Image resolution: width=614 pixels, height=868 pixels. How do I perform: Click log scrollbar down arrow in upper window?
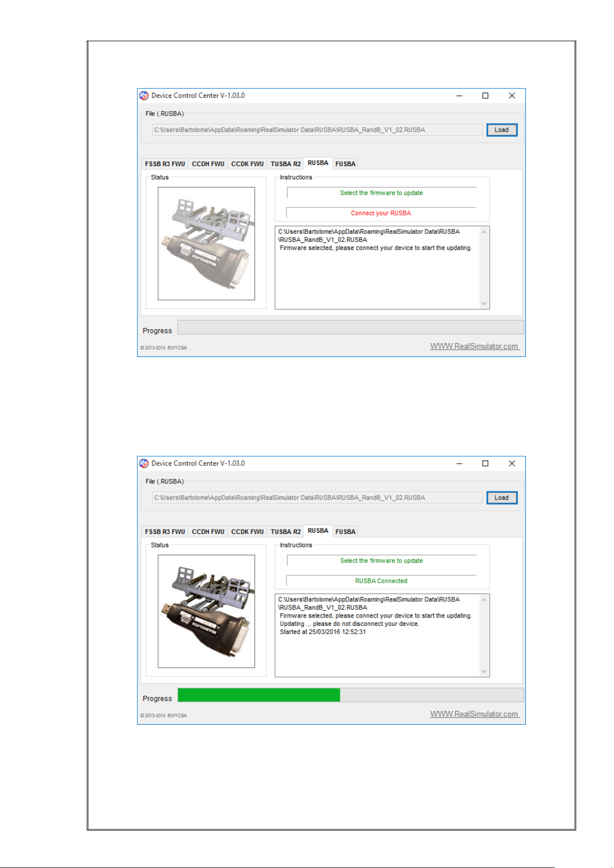coord(484,303)
